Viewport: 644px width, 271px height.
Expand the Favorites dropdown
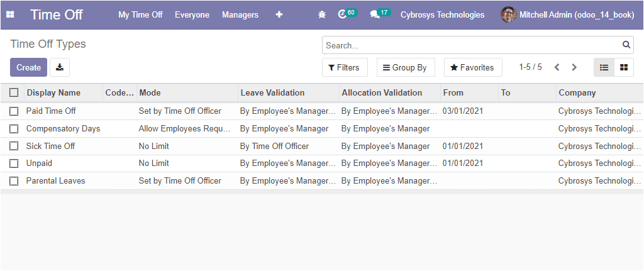click(473, 67)
